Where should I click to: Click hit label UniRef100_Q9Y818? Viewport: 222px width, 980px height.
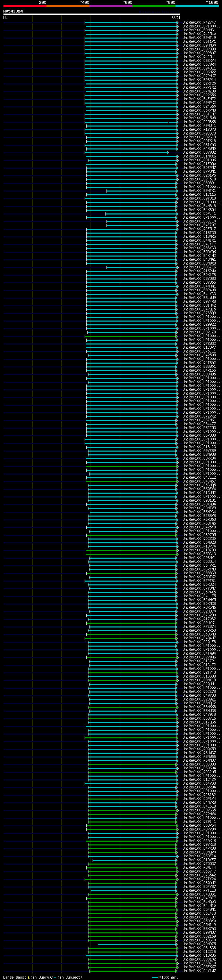(x=199, y=198)
